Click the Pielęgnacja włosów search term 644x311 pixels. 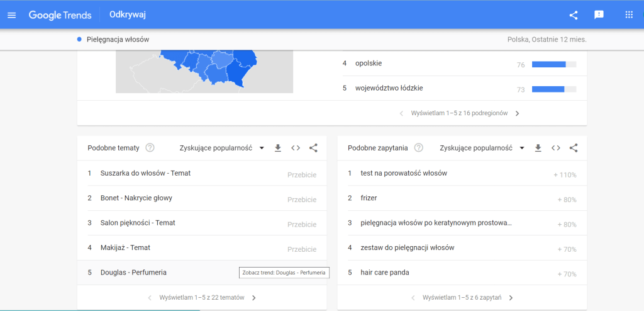(x=118, y=40)
